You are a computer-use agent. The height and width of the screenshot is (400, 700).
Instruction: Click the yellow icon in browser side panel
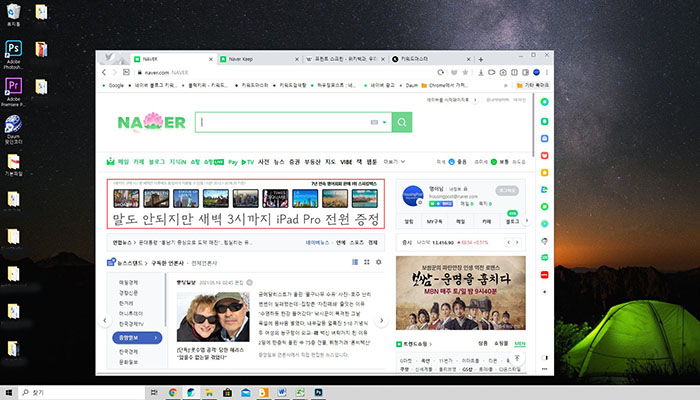544,172
